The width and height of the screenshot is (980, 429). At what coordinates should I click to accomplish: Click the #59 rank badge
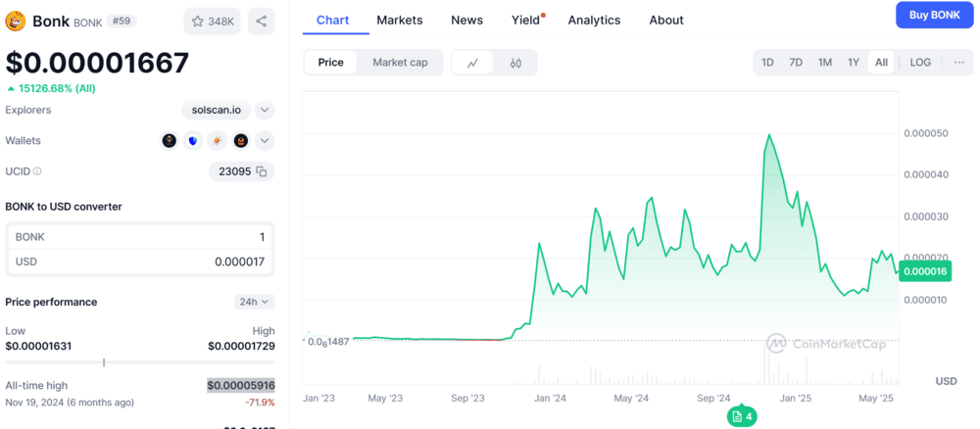point(122,22)
